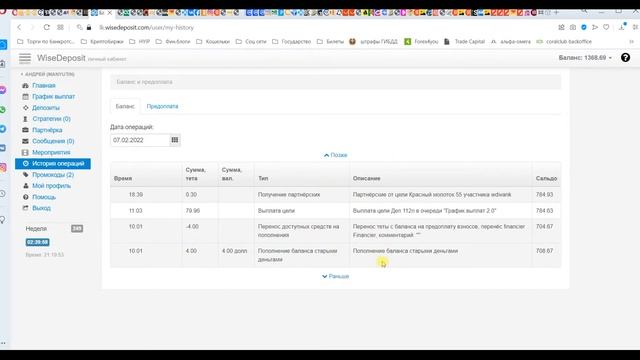This screenshot has height=360, width=640.
Task: Open Messenger in the Opera sidebar
Action: [3, 90]
